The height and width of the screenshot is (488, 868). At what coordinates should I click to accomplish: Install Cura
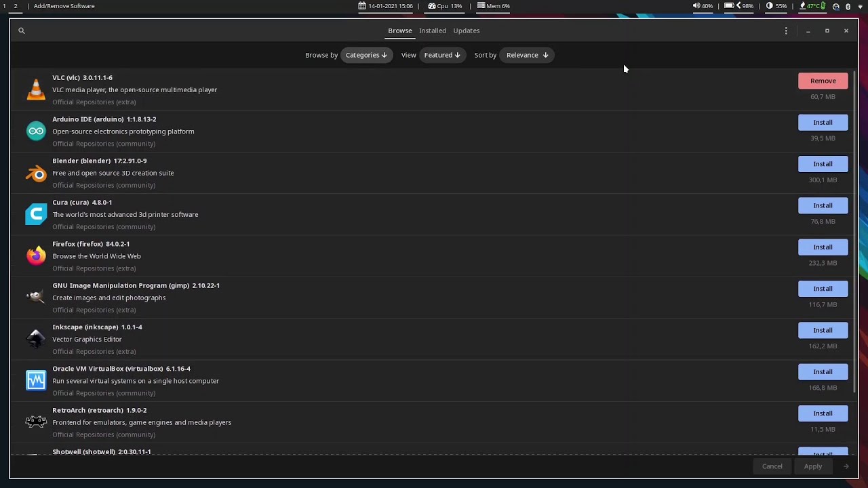click(823, 205)
